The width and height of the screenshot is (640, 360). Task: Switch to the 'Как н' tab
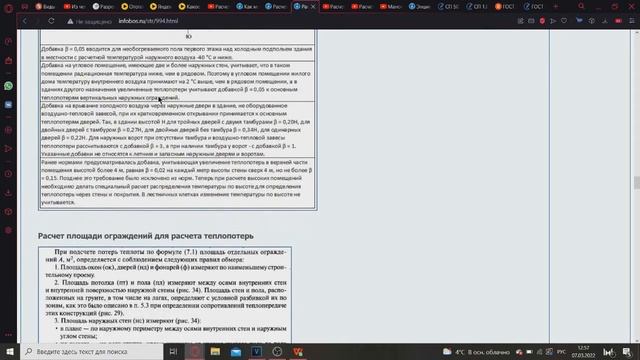[247, 7]
